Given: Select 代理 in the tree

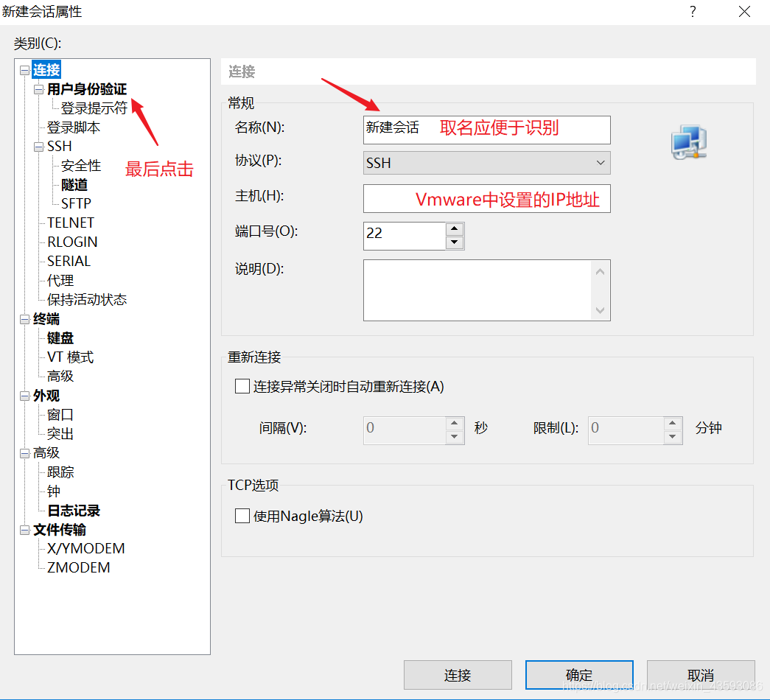Looking at the screenshot, I should click(60, 281).
